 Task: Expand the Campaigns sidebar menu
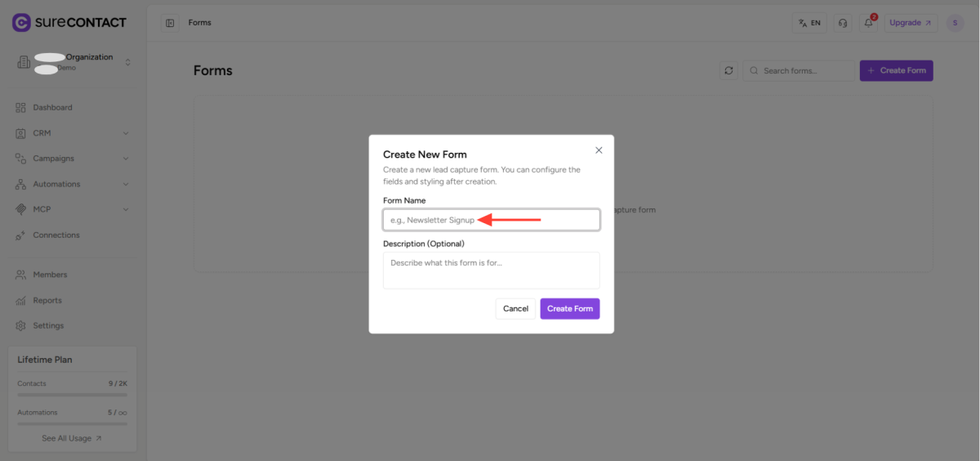73,159
